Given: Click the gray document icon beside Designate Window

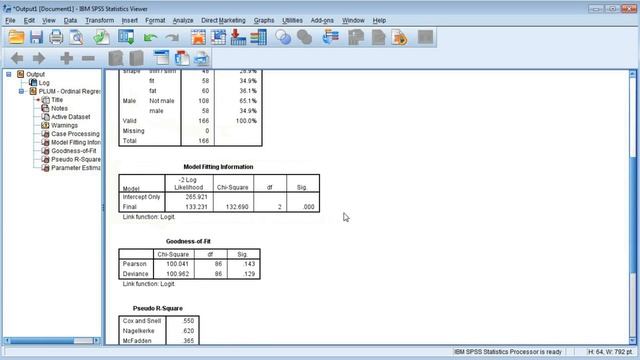Looking at the screenshot, I should 378,37.
